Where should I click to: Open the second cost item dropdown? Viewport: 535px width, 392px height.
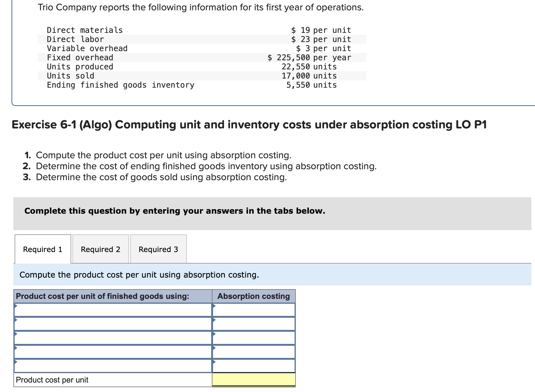tap(113, 324)
